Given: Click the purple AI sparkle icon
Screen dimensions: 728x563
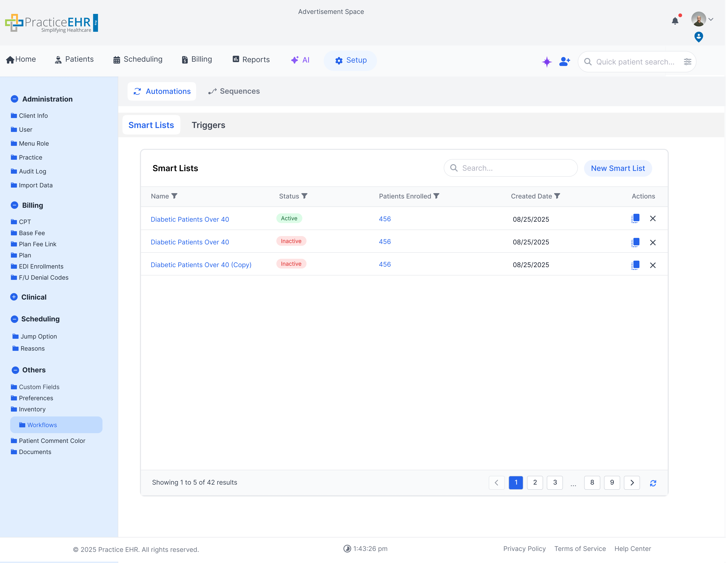Looking at the screenshot, I should [x=547, y=62].
